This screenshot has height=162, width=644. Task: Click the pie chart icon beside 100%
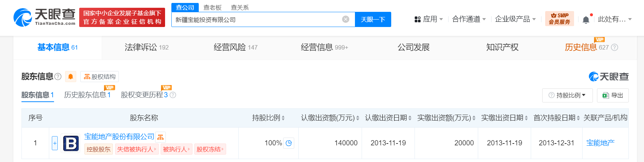[289, 143]
